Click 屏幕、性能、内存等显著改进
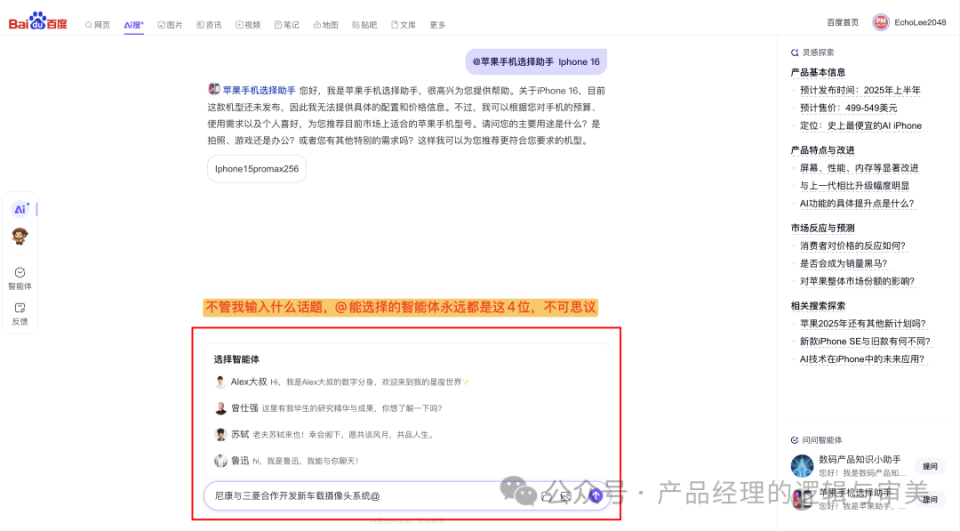Screen dimensions: 960x531 click(858, 168)
